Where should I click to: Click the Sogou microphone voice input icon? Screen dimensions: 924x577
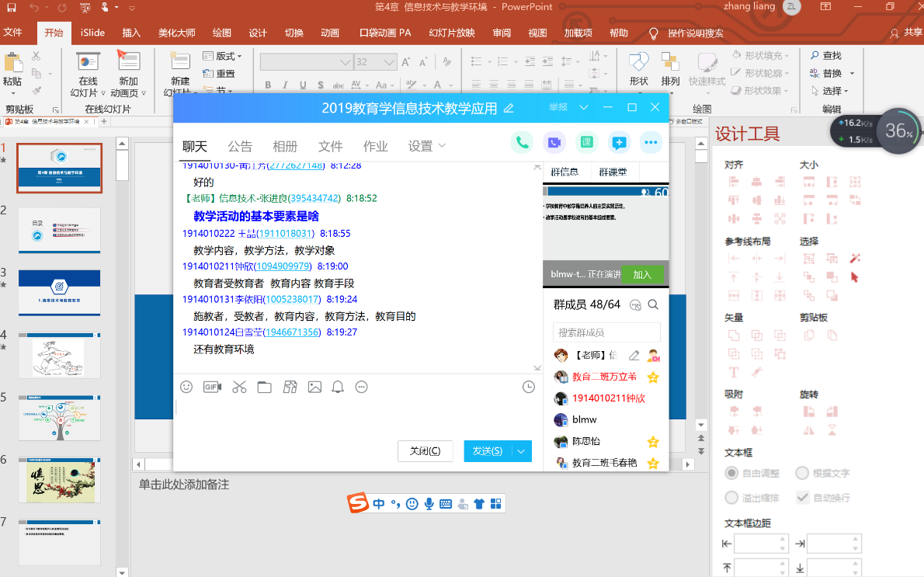tap(429, 503)
